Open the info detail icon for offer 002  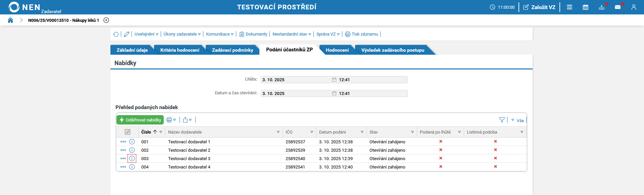132,150
